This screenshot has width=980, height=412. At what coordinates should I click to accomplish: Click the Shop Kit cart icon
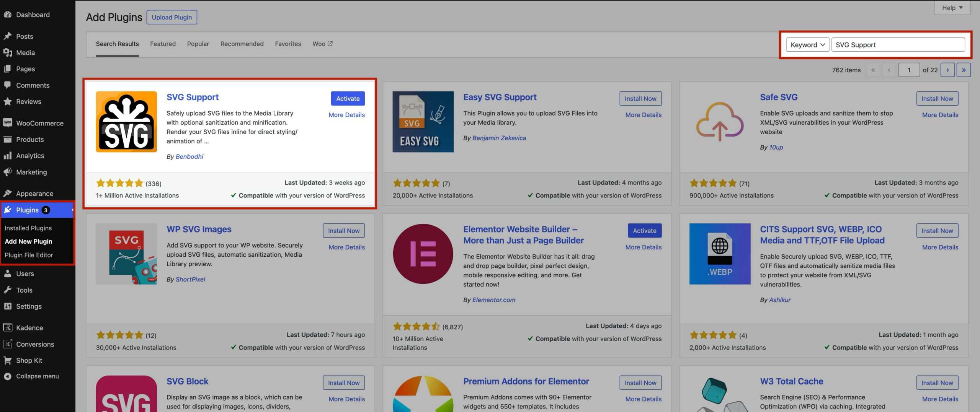point(8,360)
